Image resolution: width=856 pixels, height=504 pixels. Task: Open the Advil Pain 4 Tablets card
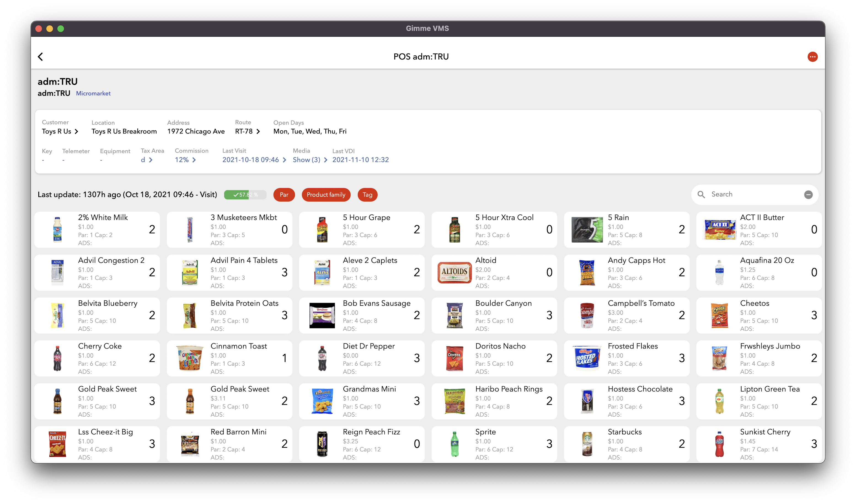(229, 272)
